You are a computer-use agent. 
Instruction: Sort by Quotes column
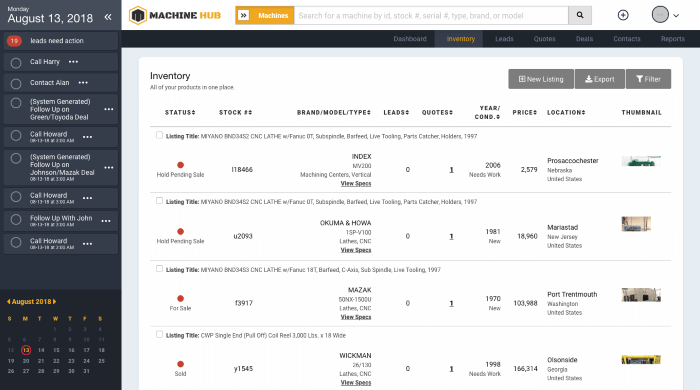tap(437, 112)
